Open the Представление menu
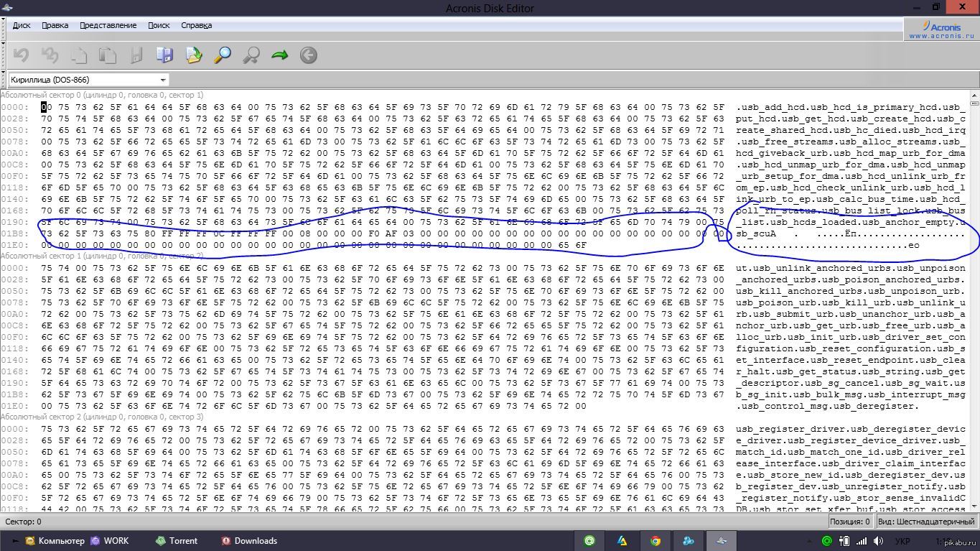 click(x=108, y=25)
